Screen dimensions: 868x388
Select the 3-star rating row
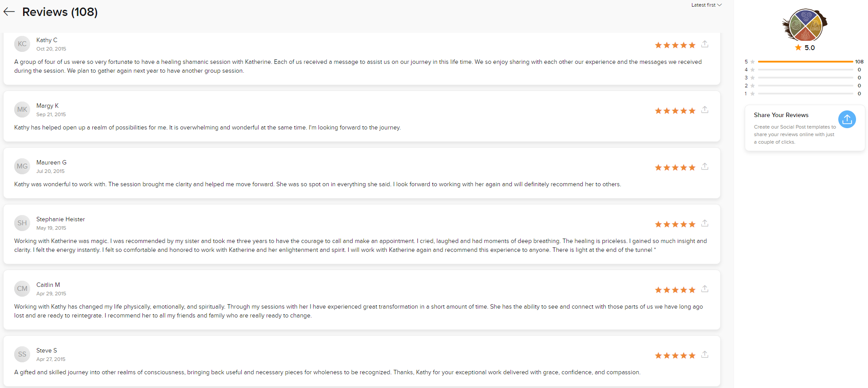(804, 78)
